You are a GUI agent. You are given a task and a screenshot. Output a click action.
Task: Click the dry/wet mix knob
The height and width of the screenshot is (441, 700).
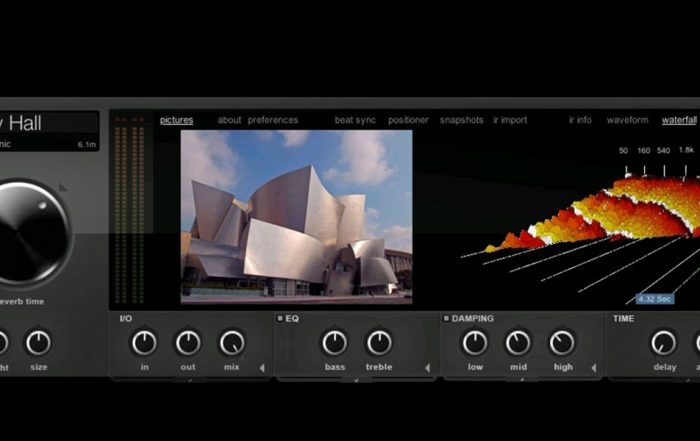point(232,343)
